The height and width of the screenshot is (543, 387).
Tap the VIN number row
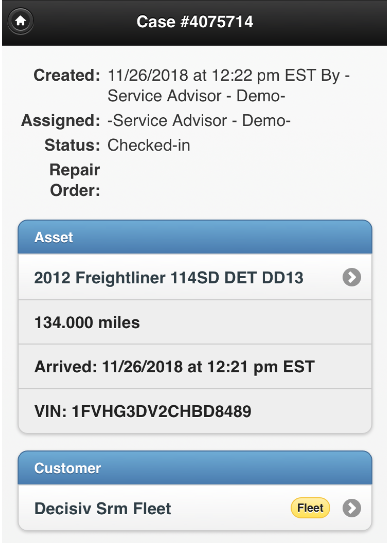[x=195, y=411]
